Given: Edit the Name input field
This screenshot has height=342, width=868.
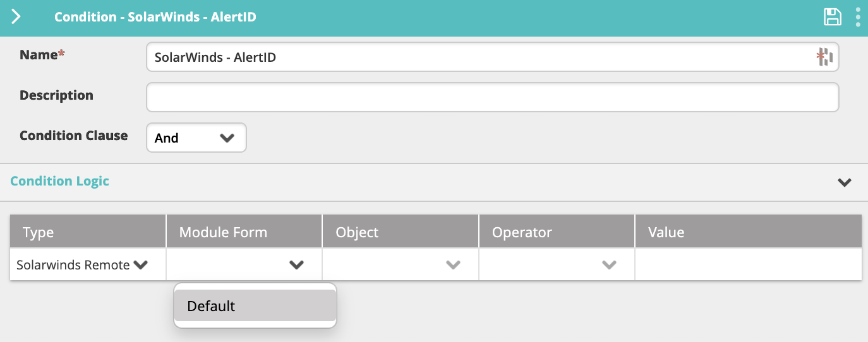Looking at the screenshot, I should [x=492, y=57].
